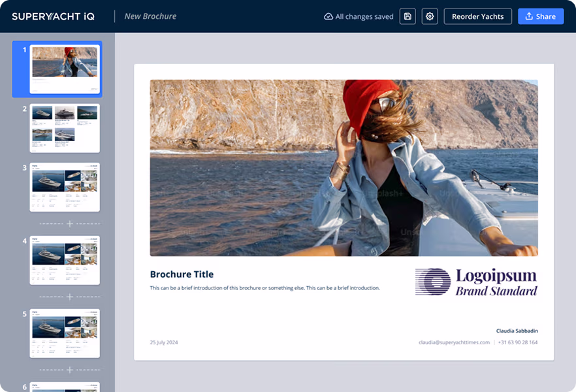Select page 2 yacht grid thumbnail
Viewport: 576px width, 392px height.
coord(64,128)
